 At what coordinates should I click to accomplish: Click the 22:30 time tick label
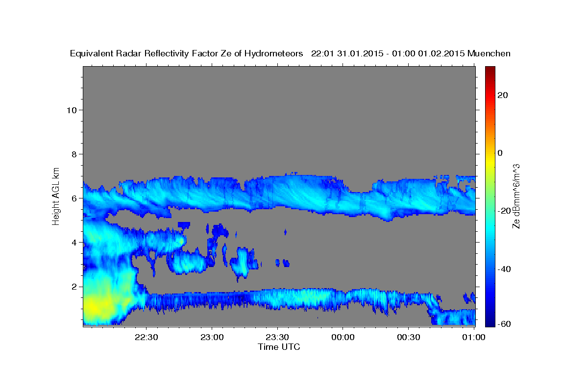point(147,337)
